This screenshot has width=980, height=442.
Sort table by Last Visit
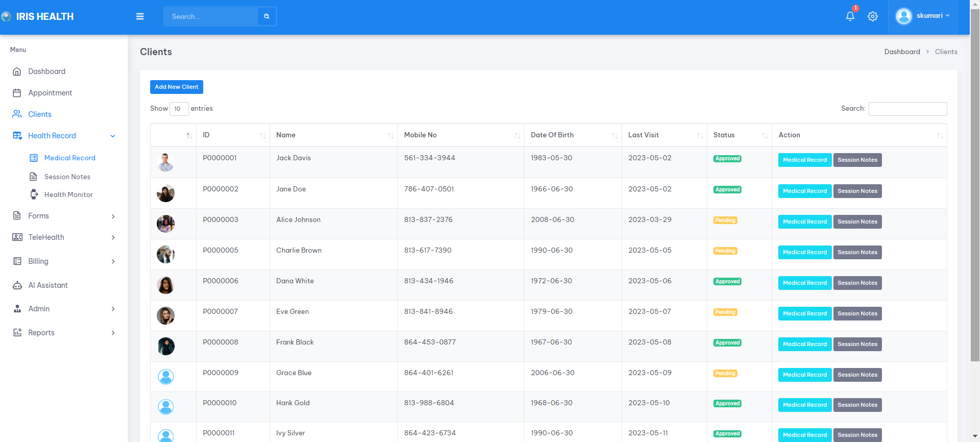(x=664, y=135)
